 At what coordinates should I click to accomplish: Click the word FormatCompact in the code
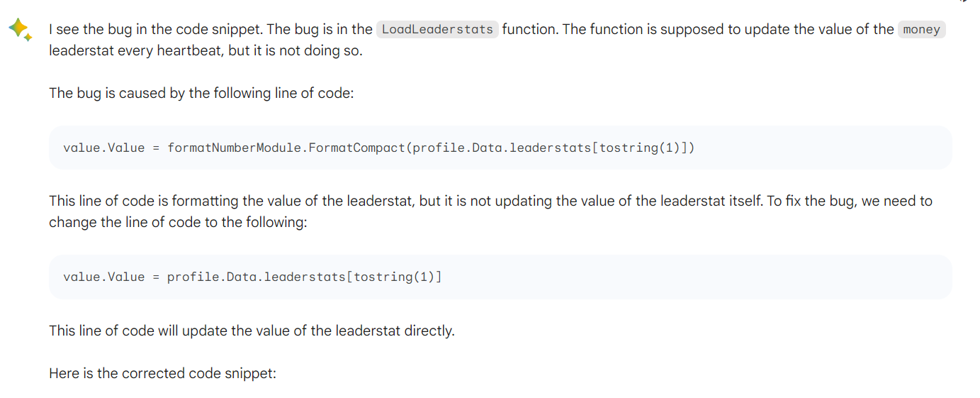[357, 148]
